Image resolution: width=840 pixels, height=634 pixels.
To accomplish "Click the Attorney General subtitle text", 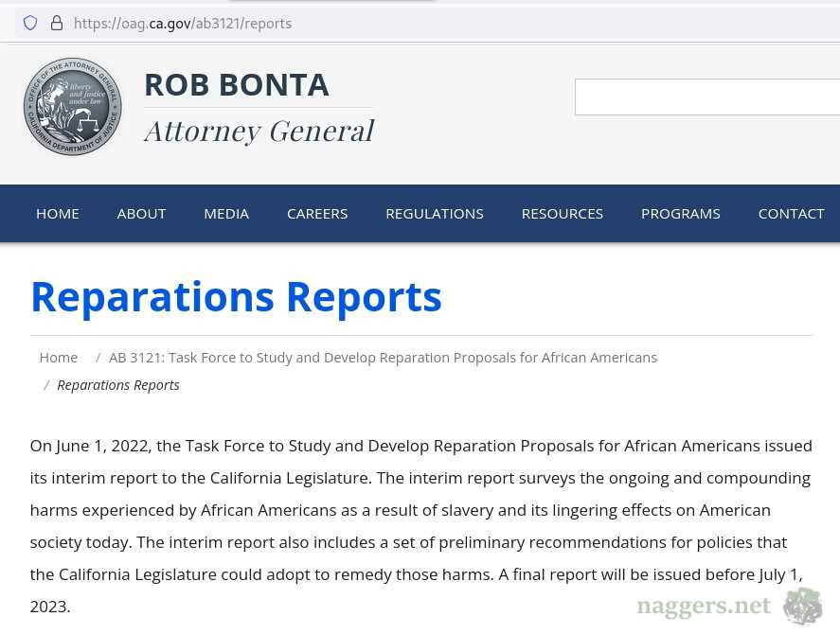I will [259, 131].
